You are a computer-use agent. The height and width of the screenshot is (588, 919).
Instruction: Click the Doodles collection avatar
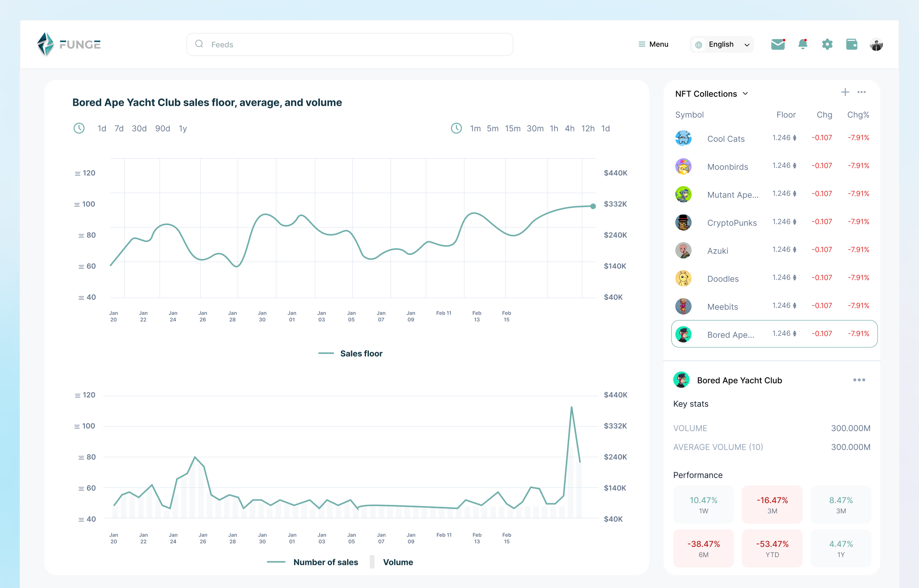pos(683,278)
